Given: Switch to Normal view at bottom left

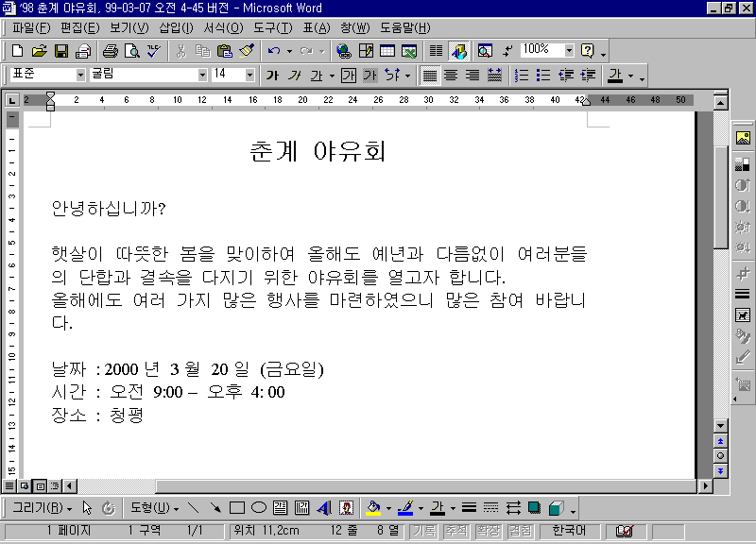Looking at the screenshot, I should [9, 486].
